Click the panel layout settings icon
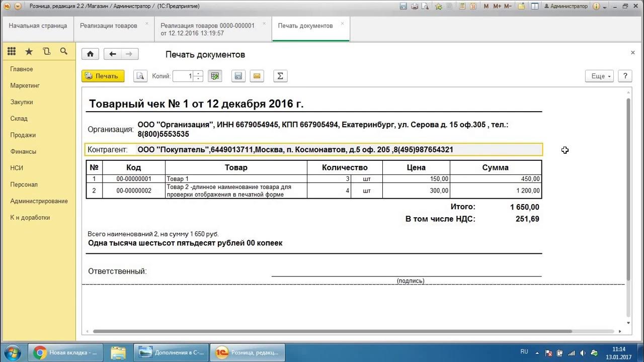 [535, 7]
